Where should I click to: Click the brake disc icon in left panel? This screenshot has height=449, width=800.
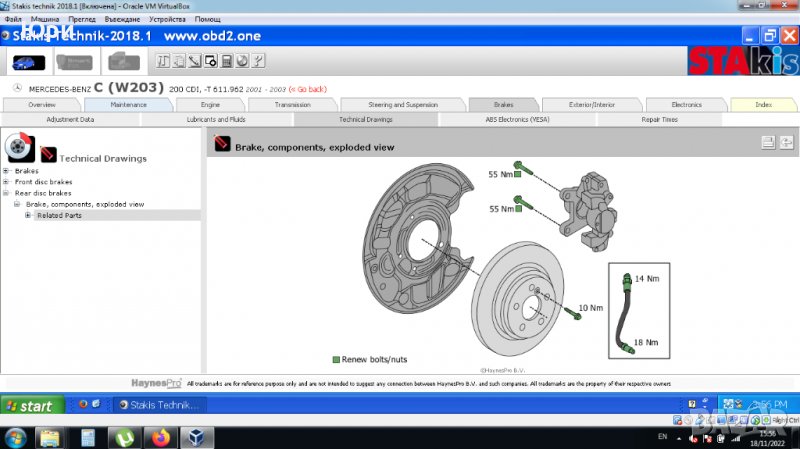(x=18, y=146)
